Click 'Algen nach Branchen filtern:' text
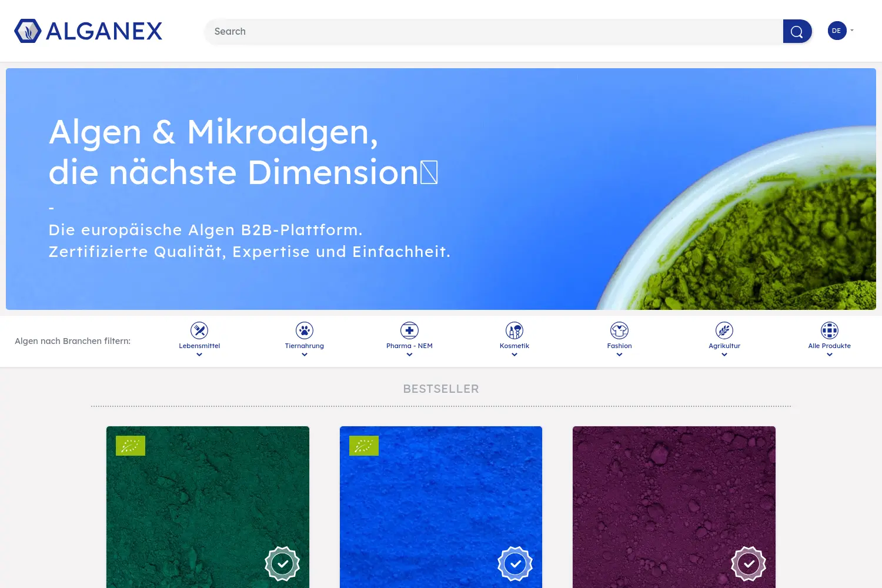Screen dimensions: 882x588 [x=73, y=341]
